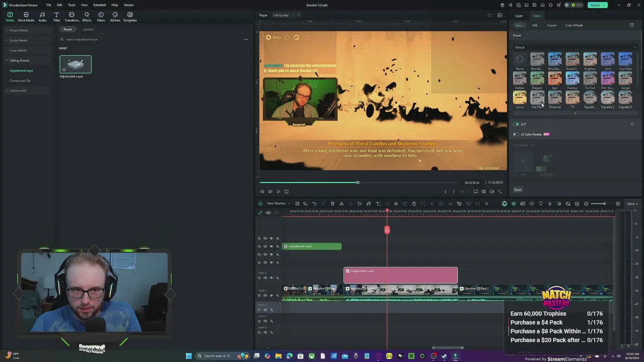Open the Extended menu
Screen dimensions: 644x362
coord(100,5)
